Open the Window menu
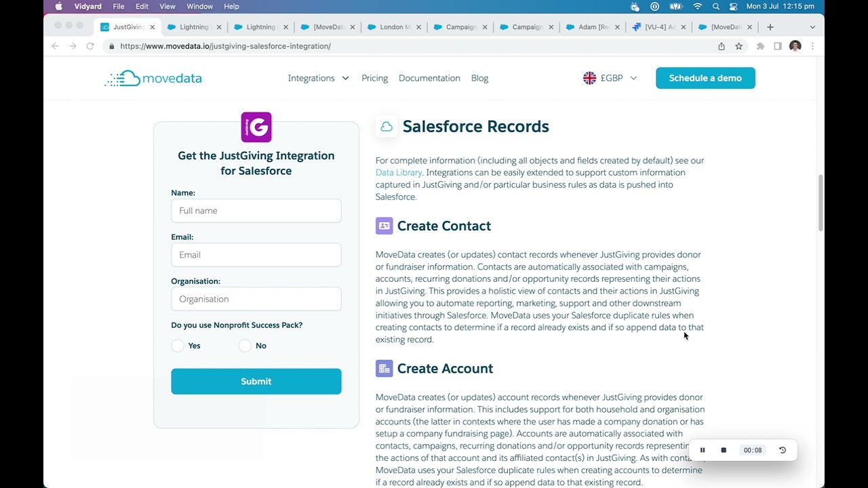The image size is (868, 488). click(x=200, y=6)
